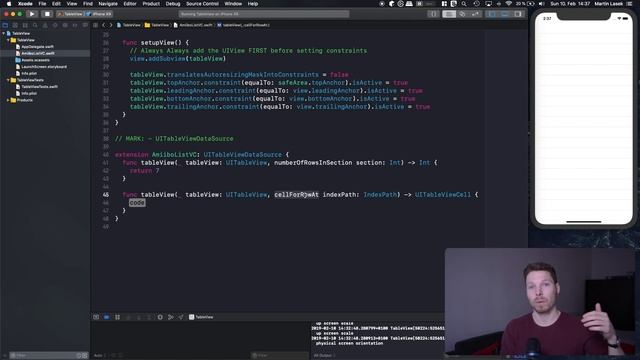Viewport: 640px width, 360px height.
Task: Click the console Filter field
Action: 279,356
